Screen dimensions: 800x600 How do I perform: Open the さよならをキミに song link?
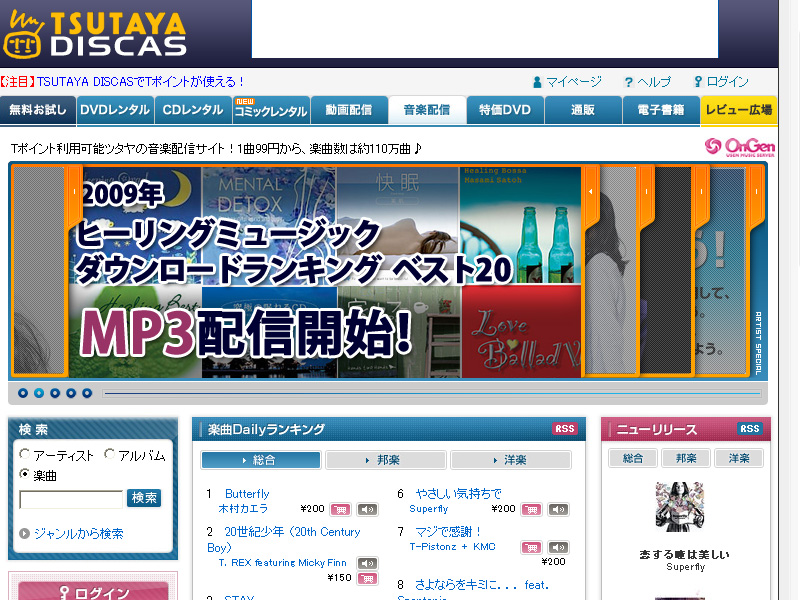[x=482, y=585]
